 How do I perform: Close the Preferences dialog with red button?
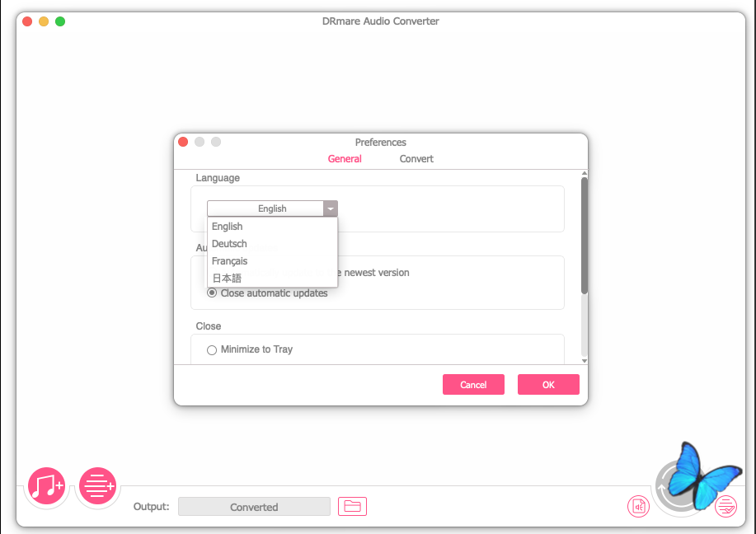183,142
